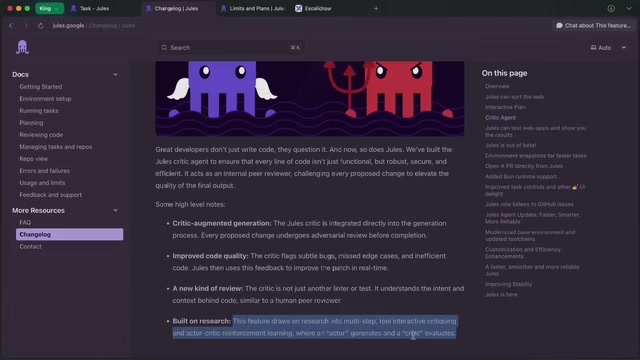
Task: Click 'Built on research:' bold text
Action: (x=202, y=321)
